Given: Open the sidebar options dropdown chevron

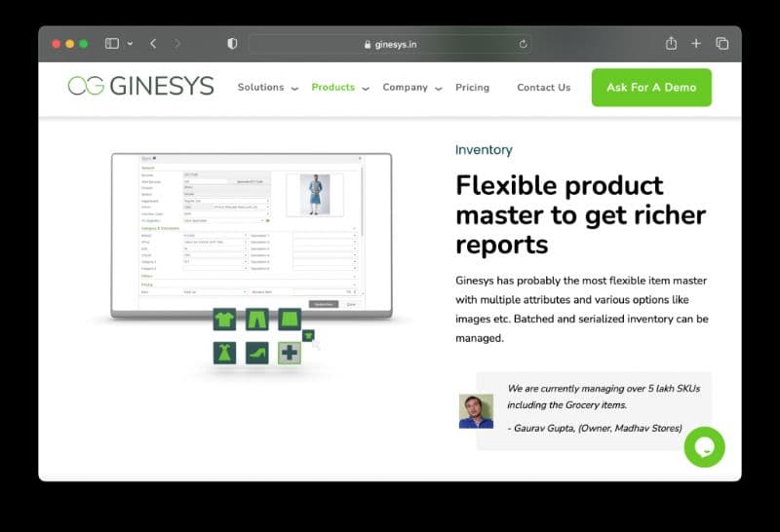Looking at the screenshot, I should (x=130, y=44).
